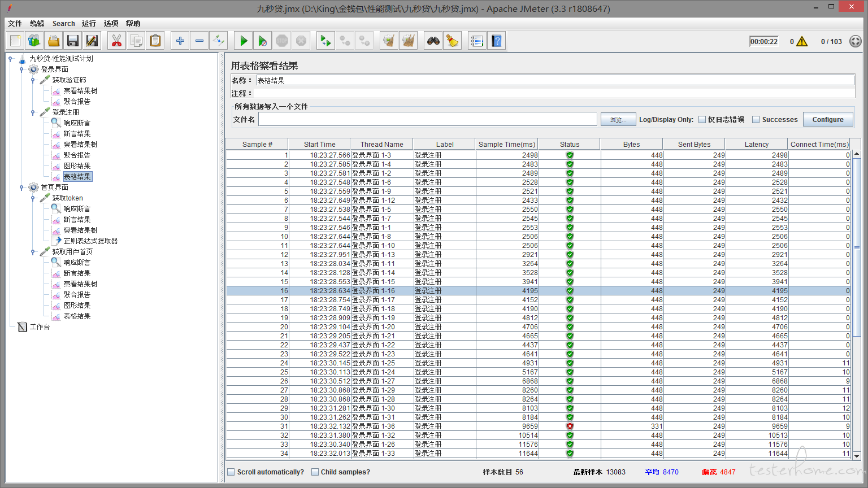Viewport: 868px width, 488px height.
Task: Click the Open file folder icon
Action: pos(53,41)
